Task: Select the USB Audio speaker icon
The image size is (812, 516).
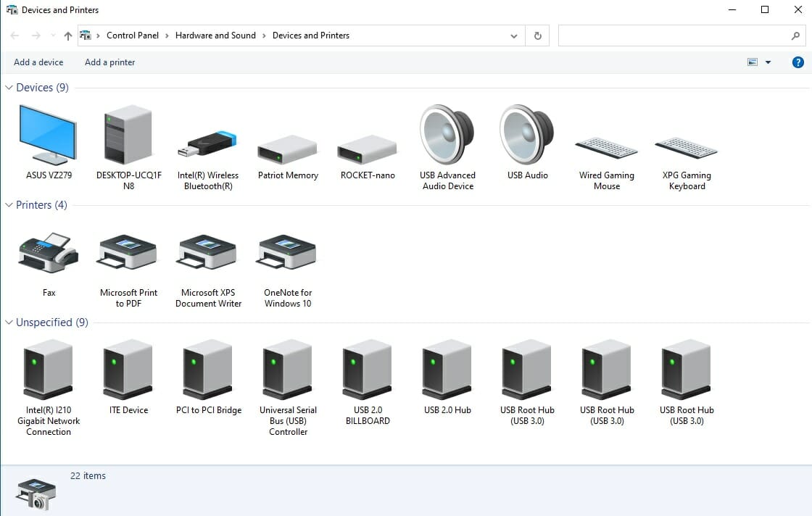Action: (527, 134)
